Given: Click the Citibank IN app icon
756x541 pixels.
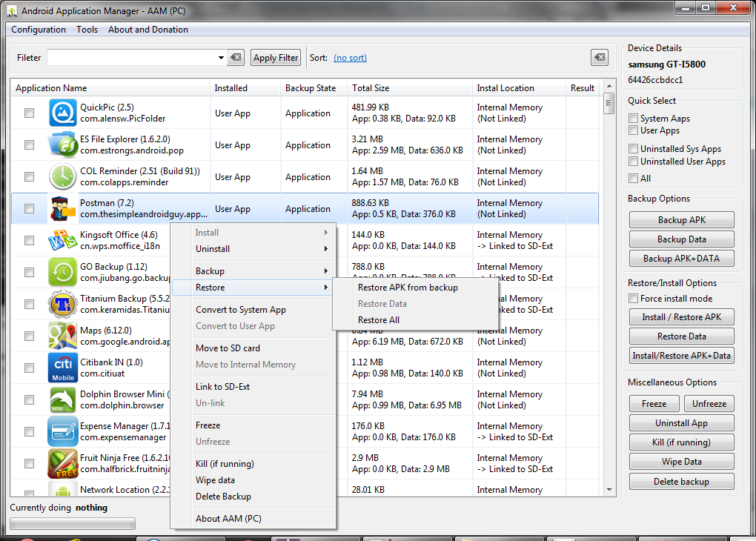Looking at the screenshot, I should [x=63, y=368].
